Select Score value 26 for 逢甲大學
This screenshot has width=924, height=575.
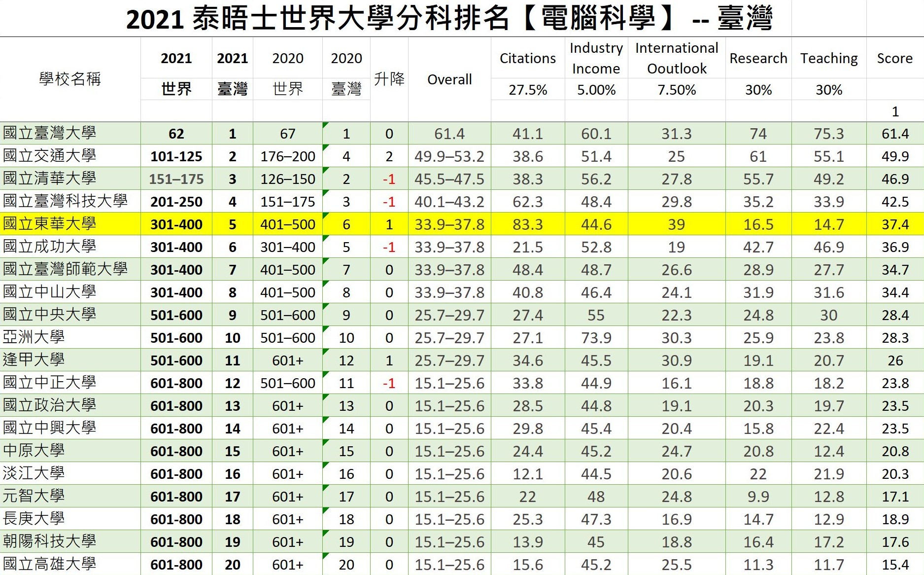pyautogui.click(x=895, y=360)
